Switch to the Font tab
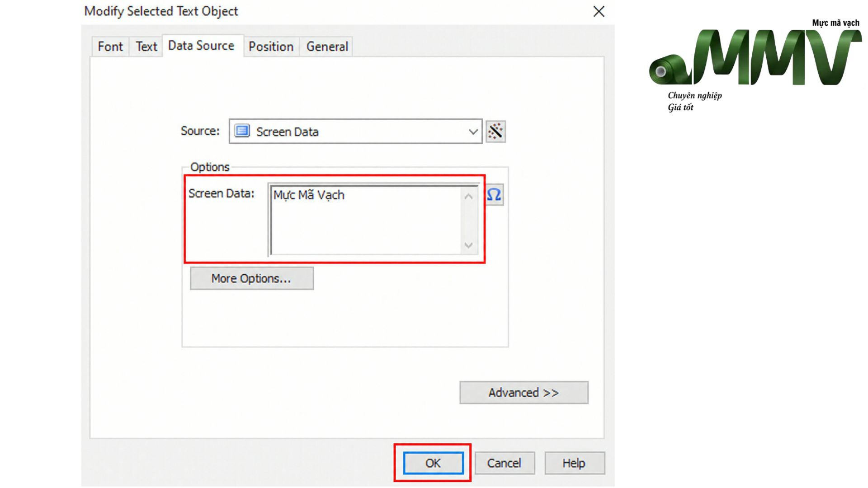 tap(110, 47)
